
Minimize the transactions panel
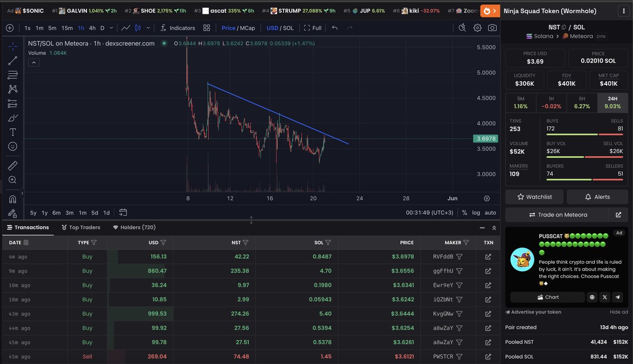point(482,228)
